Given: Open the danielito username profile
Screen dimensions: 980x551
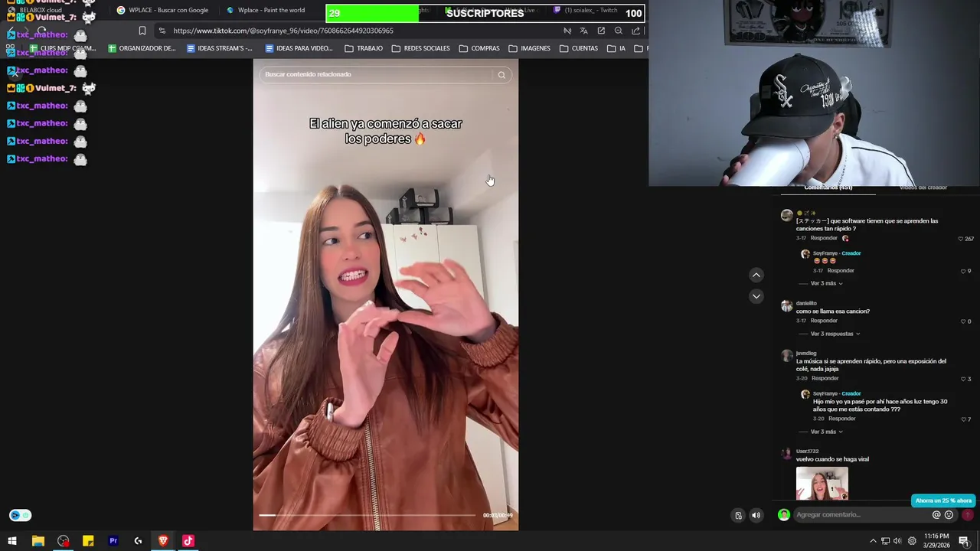Looking at the screenshot, I should pos(806,303).
